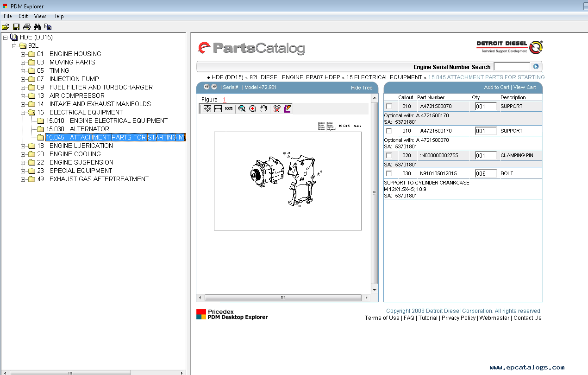Click the Engine Serial Number Search field

click(512, 67)
